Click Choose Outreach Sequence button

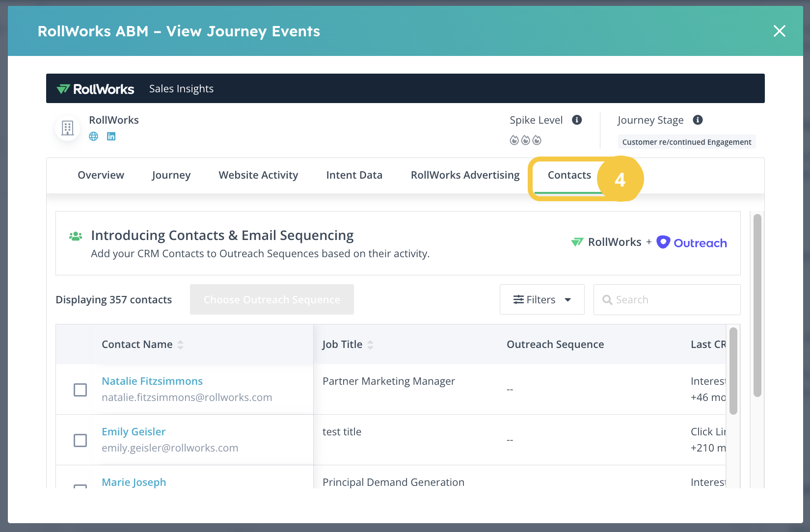271,299
